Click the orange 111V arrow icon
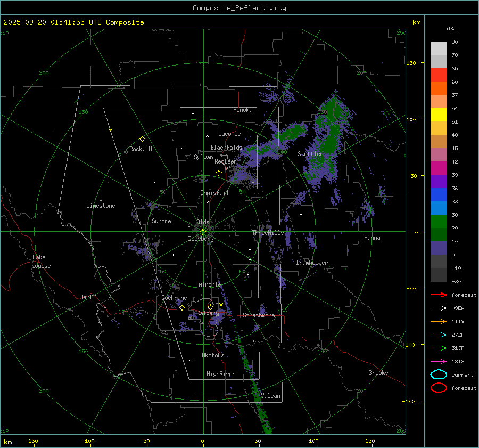 click(x=439, y=321)
